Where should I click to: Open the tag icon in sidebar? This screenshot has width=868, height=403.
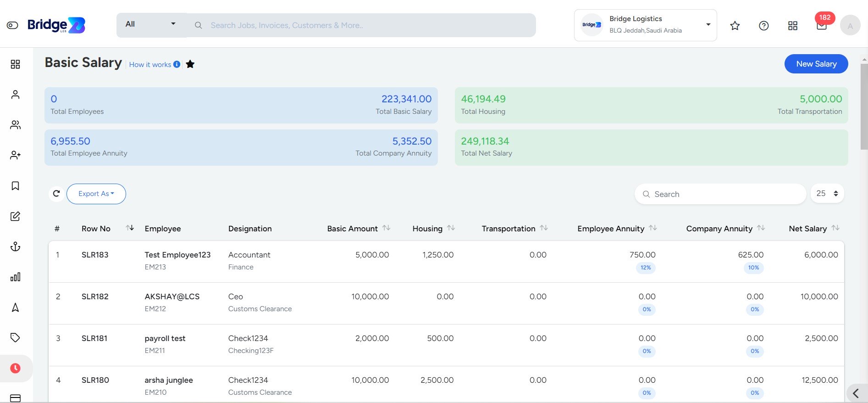(15, 338)
